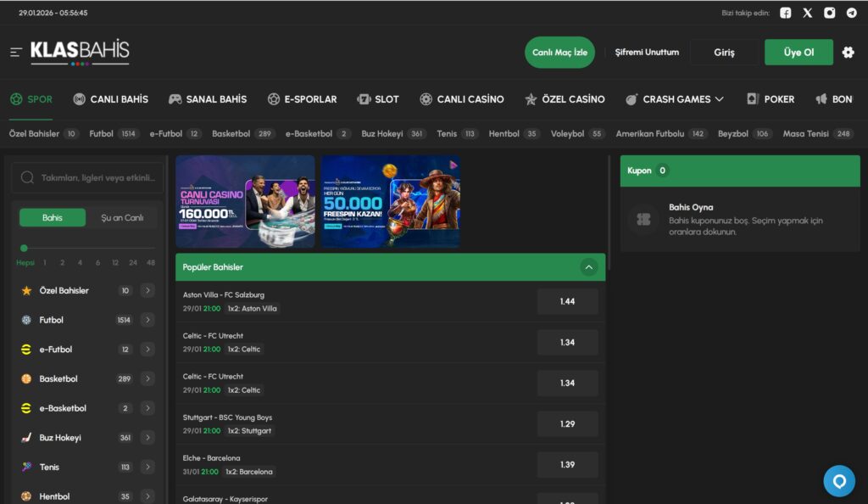Click the e-Basketbol sidebar icon
868x504 pixels.
(26, 408)
